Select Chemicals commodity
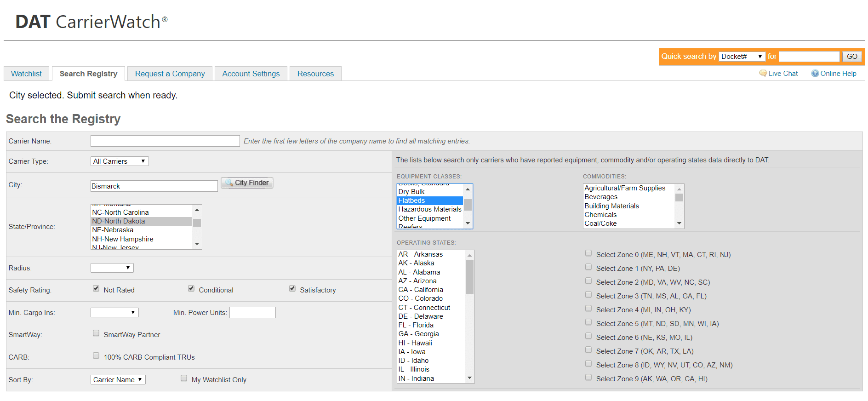The height and width of the screenshot is (401, 868). pos(629,215)
